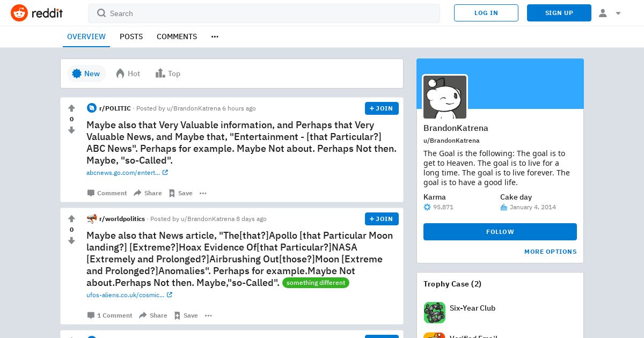Click the something different flair tag

[316, 283]
